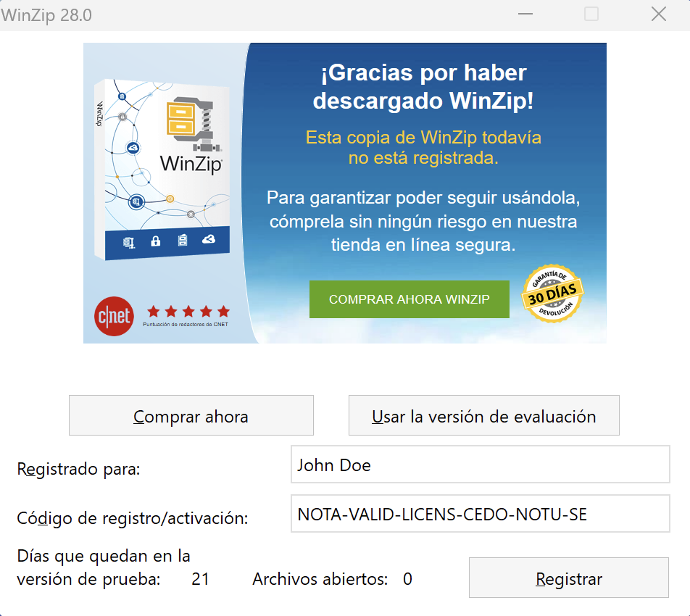Click the last red CNET rating star
690x616 pixels.
pyautogui.click(x=222, y=310)
